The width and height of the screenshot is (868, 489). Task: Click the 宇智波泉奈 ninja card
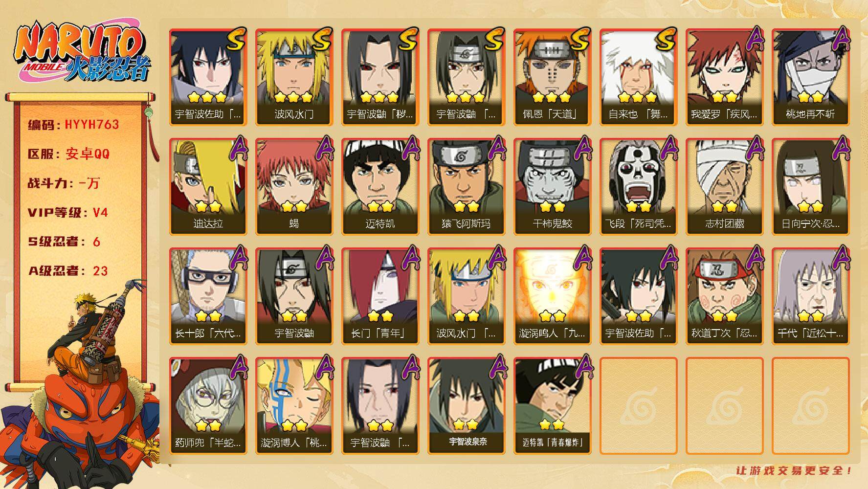coord(466,405)
